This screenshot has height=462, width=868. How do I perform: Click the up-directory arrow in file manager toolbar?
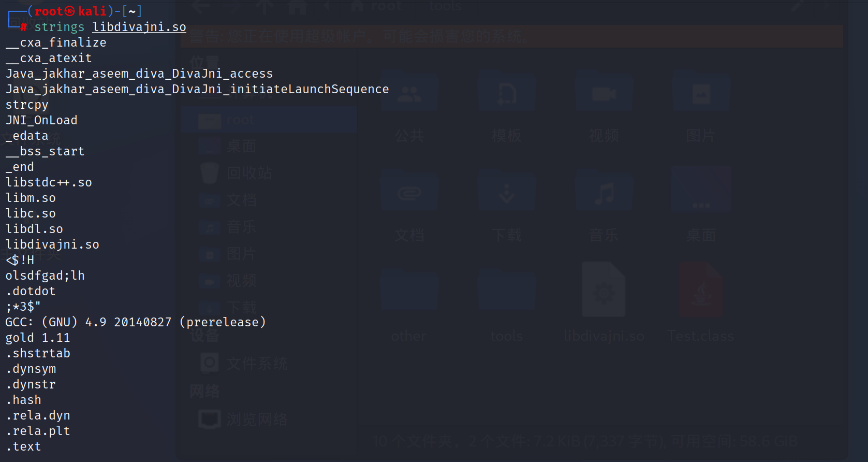[264, 7]
